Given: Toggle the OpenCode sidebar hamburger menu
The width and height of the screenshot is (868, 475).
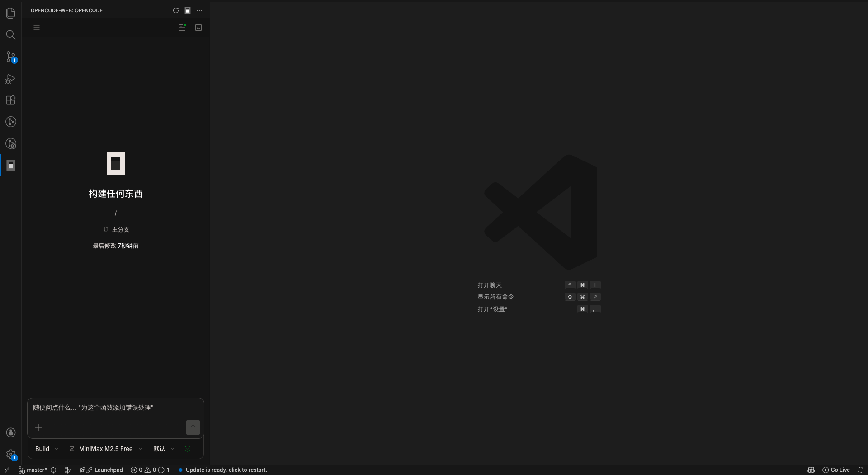Looking at the screenshot, I should click(37, 28).
